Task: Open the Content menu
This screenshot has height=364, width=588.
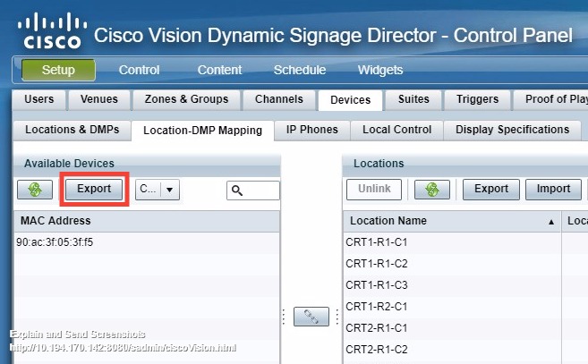Action: (219, 70)
